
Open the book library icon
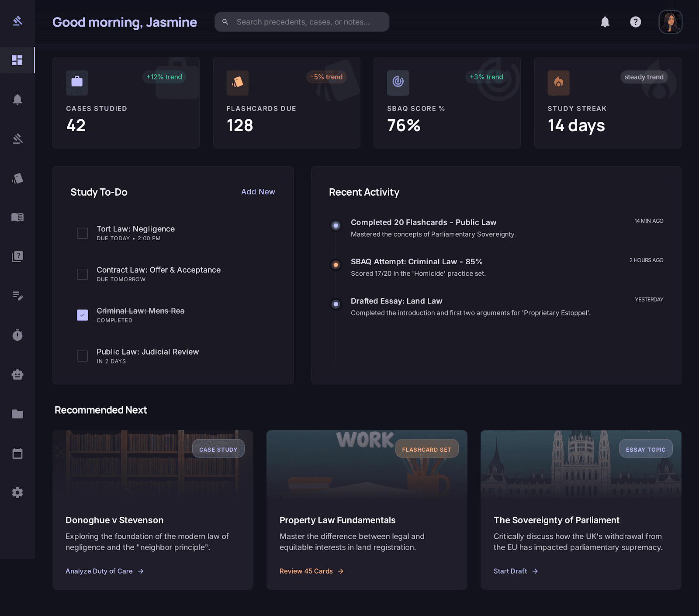tap(17, 217)
